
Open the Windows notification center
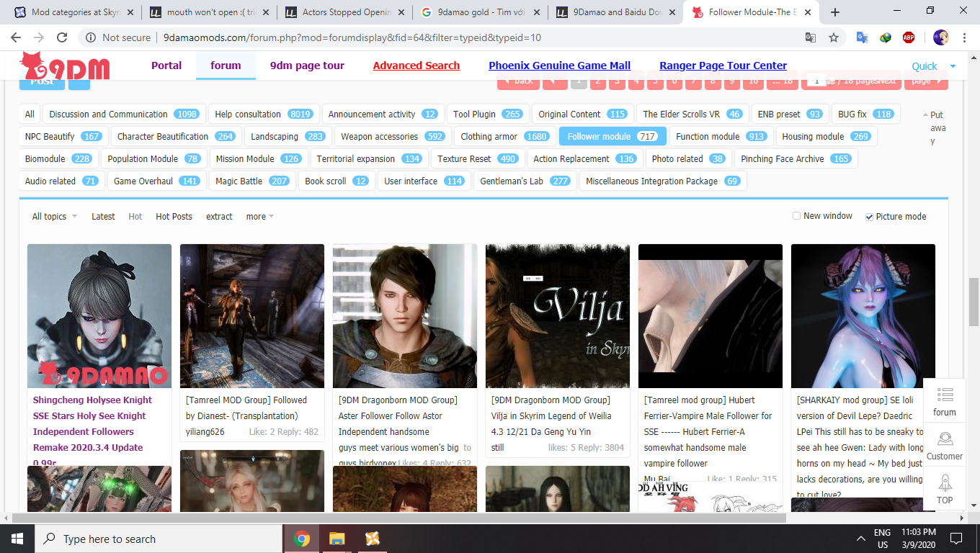tap(956, 539)
